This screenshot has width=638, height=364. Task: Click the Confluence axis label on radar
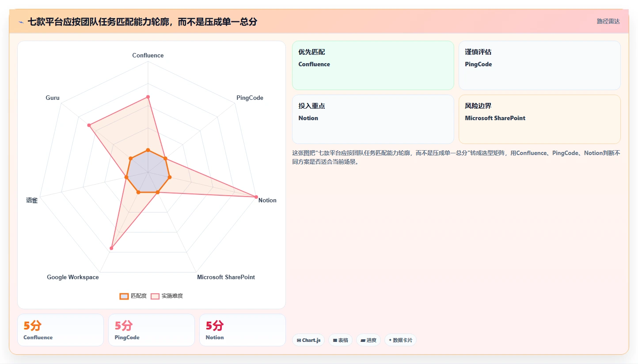coord(148,56)
